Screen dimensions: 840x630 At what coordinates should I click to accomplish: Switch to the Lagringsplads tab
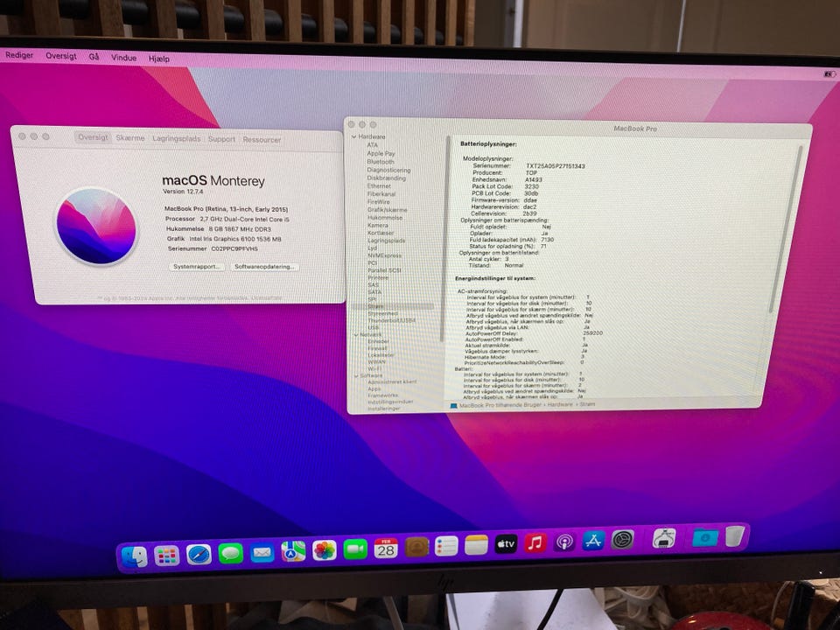(176, 138)
